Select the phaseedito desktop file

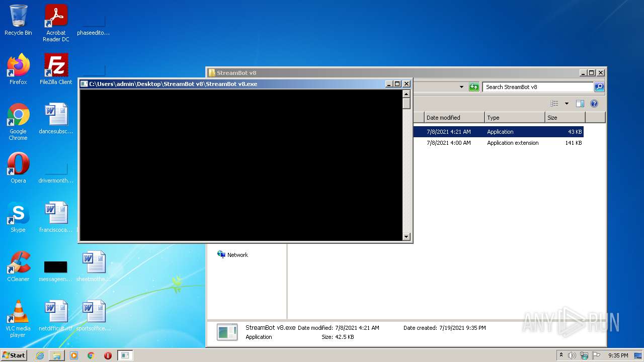pos(94,26)
